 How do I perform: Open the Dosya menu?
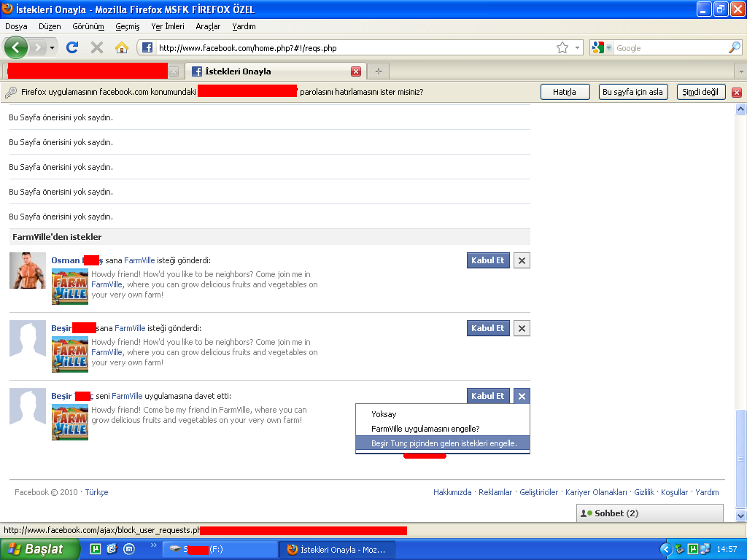(x=16, y=26)
